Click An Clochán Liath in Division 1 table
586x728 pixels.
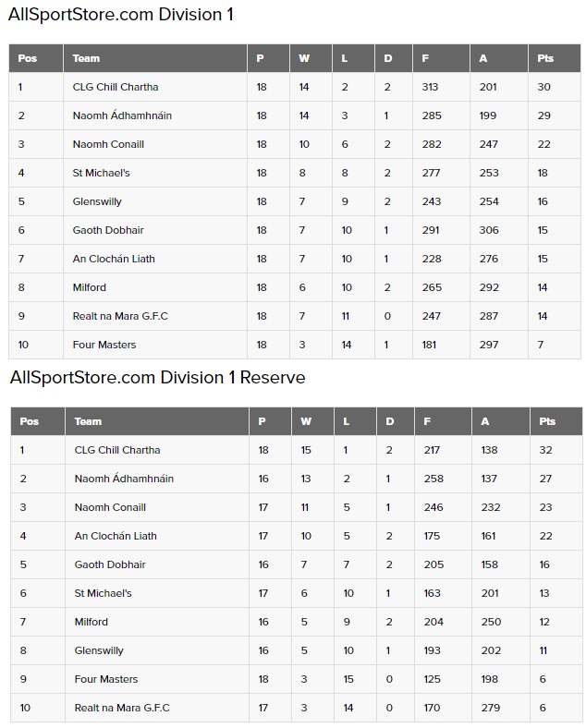click(114, 259)
